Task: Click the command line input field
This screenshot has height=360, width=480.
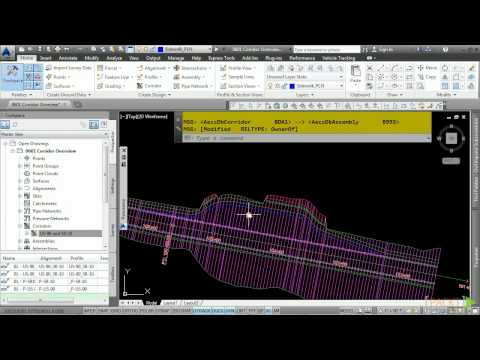Action: [306, 138]
